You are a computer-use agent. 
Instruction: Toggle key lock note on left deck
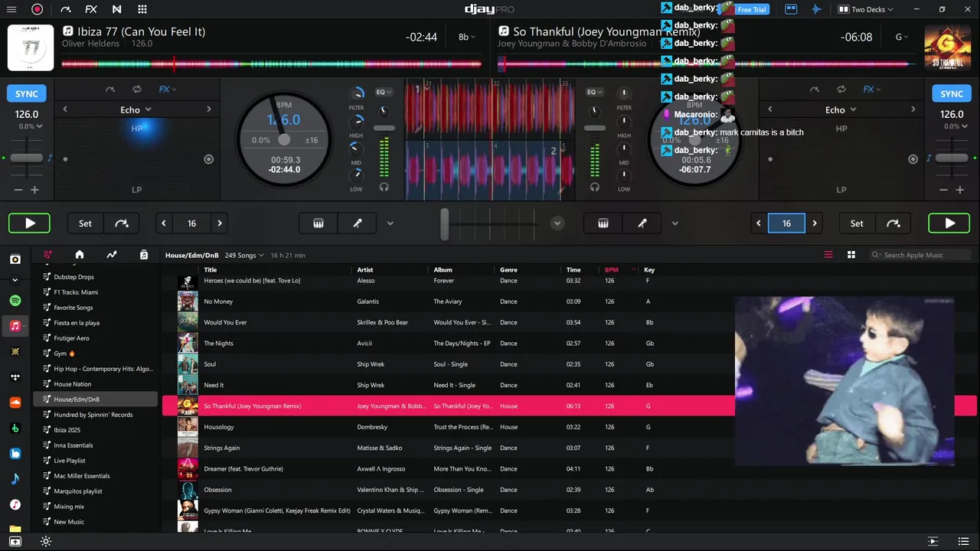[x=51, y=158]
